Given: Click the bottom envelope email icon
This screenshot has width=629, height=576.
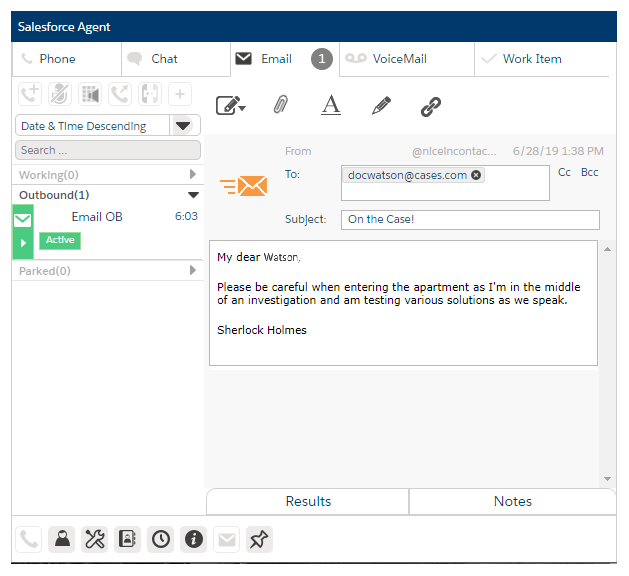Looking at the screenshot, I should [x=227, y=539].
